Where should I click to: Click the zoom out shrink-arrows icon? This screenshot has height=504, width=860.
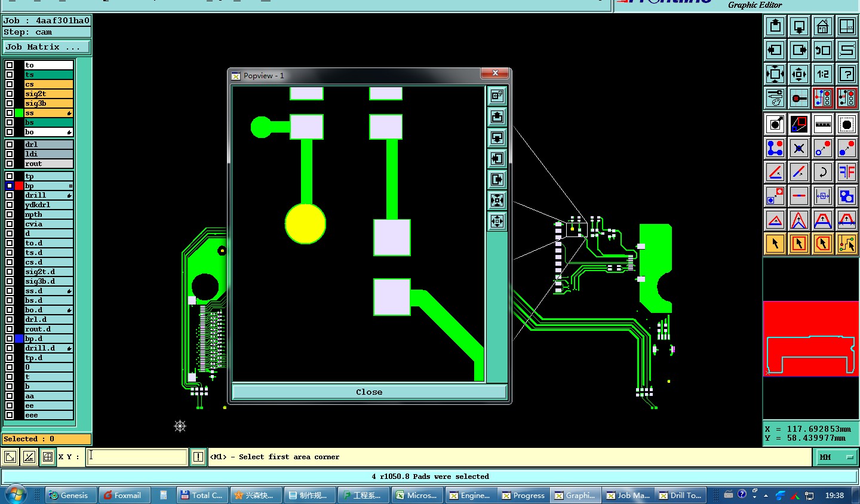click(799, 74)
